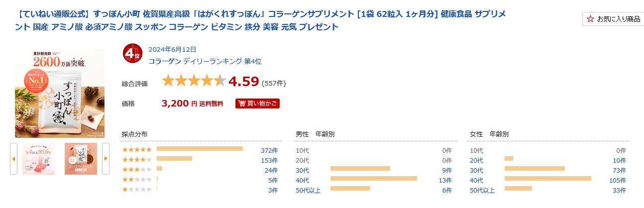This screenshot has height=208, width=644.
Task: Click the four-star rating stars row
Action: (x=137, y=160)
